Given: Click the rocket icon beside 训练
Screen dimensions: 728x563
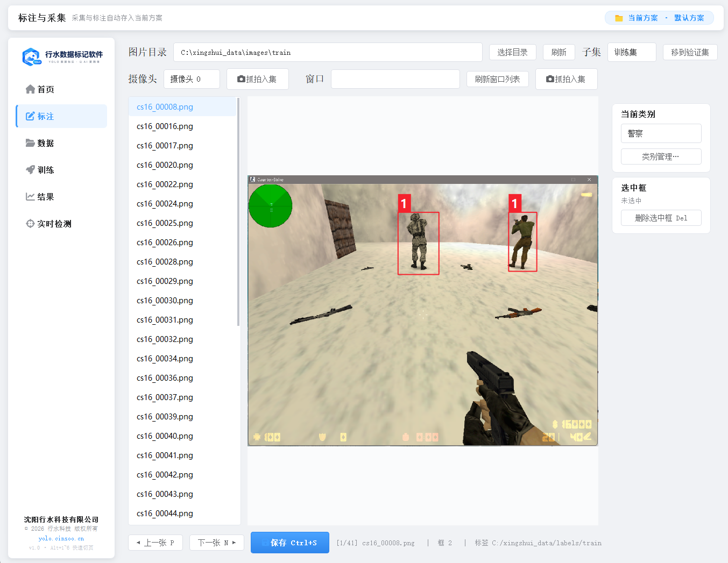Looking at the screenshot, I should click(30, 170).
